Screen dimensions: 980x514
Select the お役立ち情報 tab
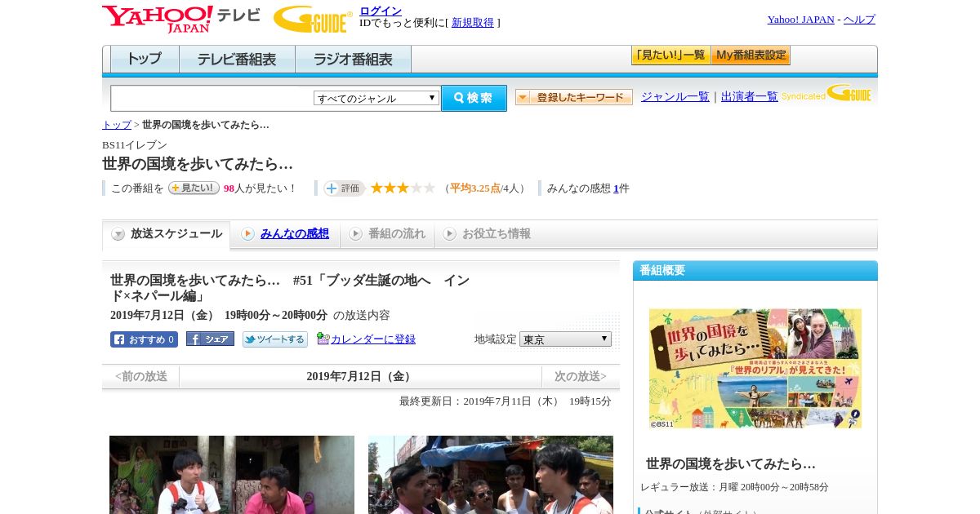click(487, 234)
